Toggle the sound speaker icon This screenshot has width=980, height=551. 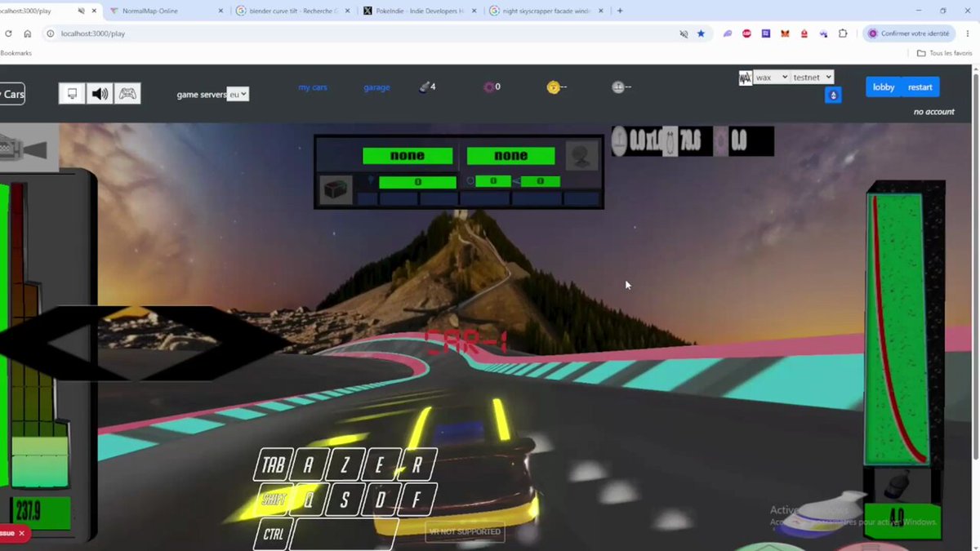[100, 94]
